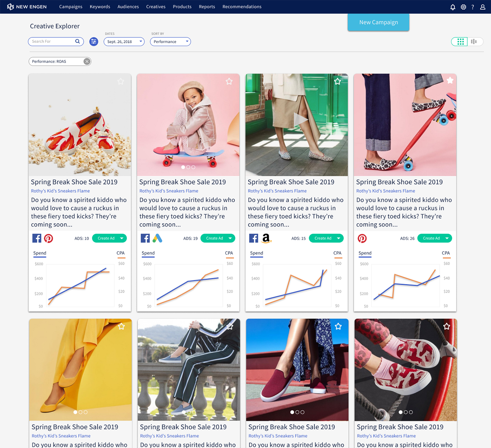Select second carousel dot on yellow dress image
The image size is (491, 448).
[x=81, y=412]
